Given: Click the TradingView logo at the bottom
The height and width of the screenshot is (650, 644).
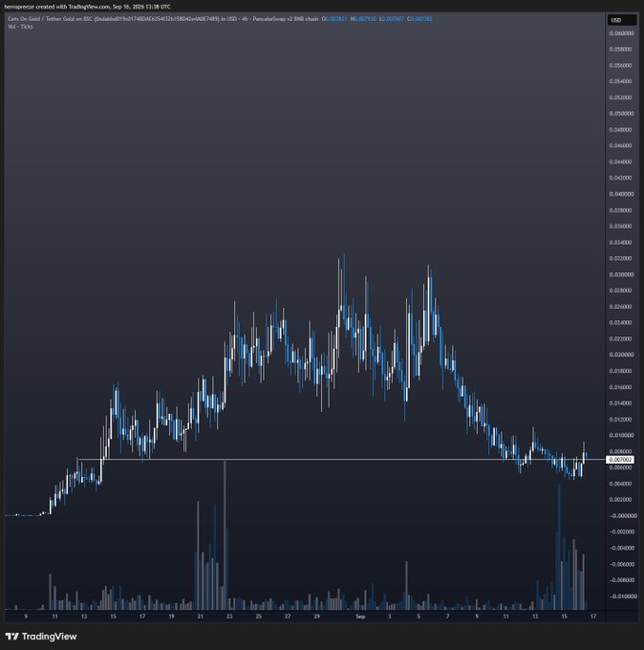Looking at the screenshot, I should 41,637.
